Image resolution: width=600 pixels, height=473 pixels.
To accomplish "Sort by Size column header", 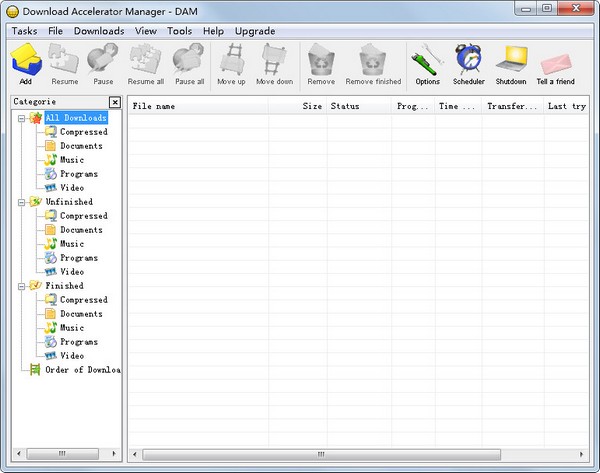I will (297, 106).
